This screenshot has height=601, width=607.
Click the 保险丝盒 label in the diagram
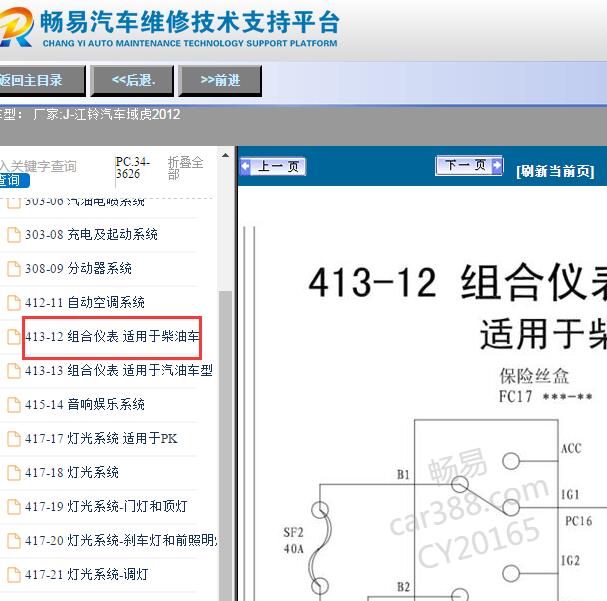[534, 376]
